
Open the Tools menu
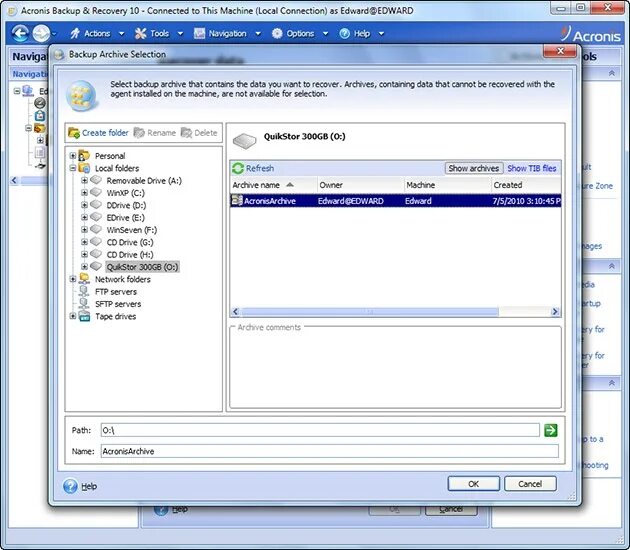[x=160, y=34]
